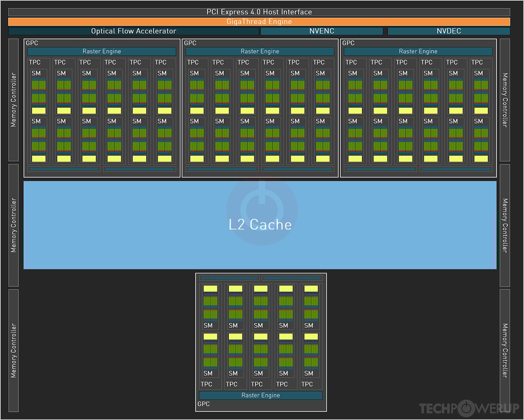Click the Optical Flow Accelerator block
This screenshot has width=524, height=420.
coord(133,31)
